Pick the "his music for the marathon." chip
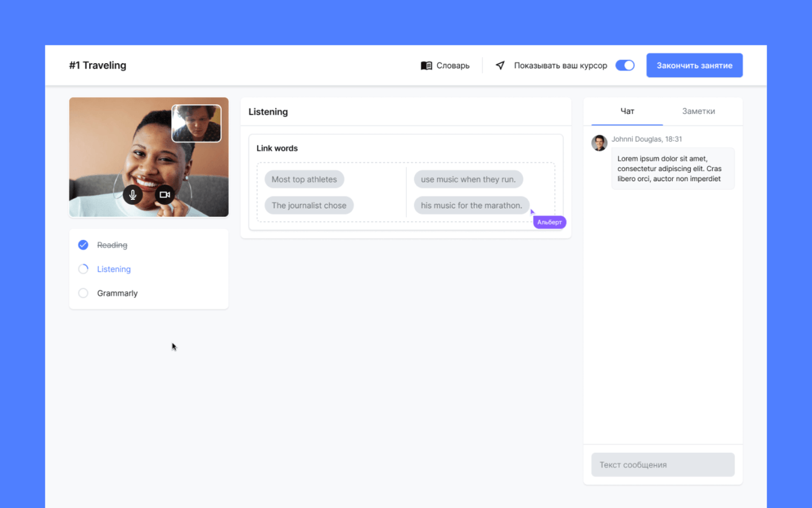This screenshot has height=508, width=812. [x=471, y=206]
